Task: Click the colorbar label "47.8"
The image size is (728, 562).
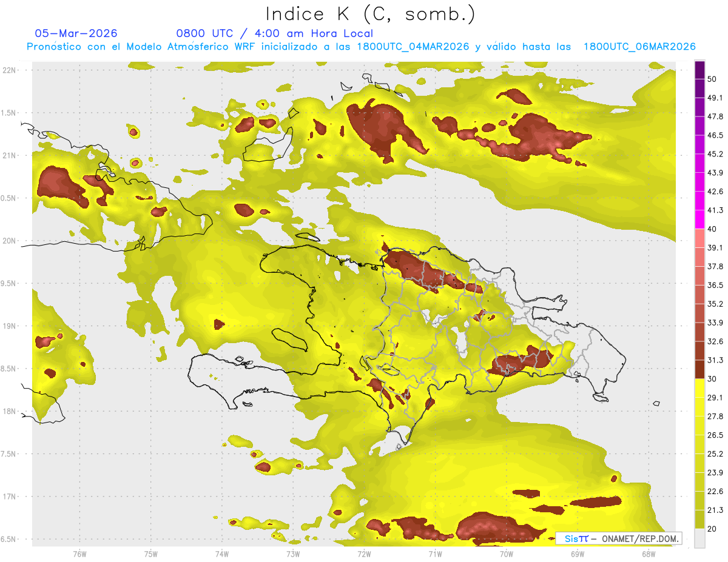Action: (715, 116)
